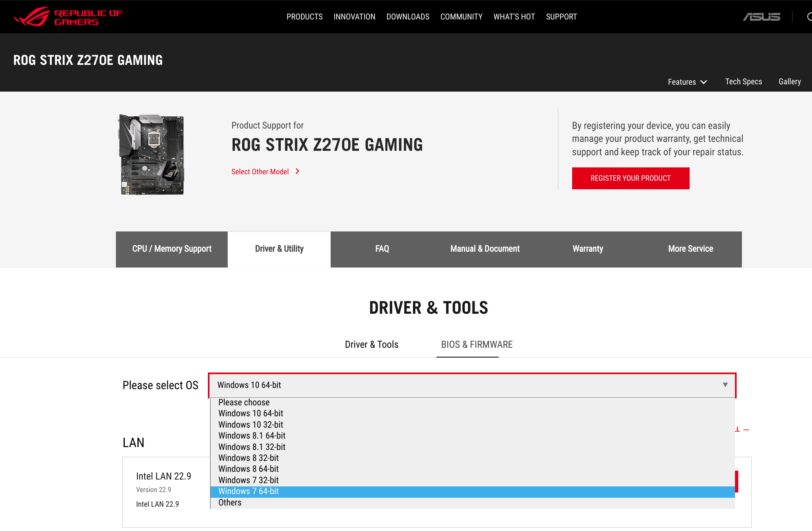Choose Windows 7 64-bit from list

click(248, 491)
